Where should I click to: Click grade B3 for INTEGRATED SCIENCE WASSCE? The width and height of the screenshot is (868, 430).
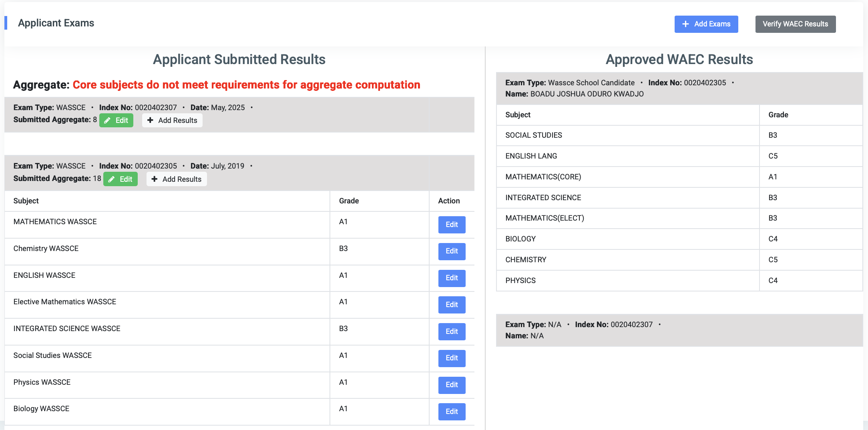point(344,329)
